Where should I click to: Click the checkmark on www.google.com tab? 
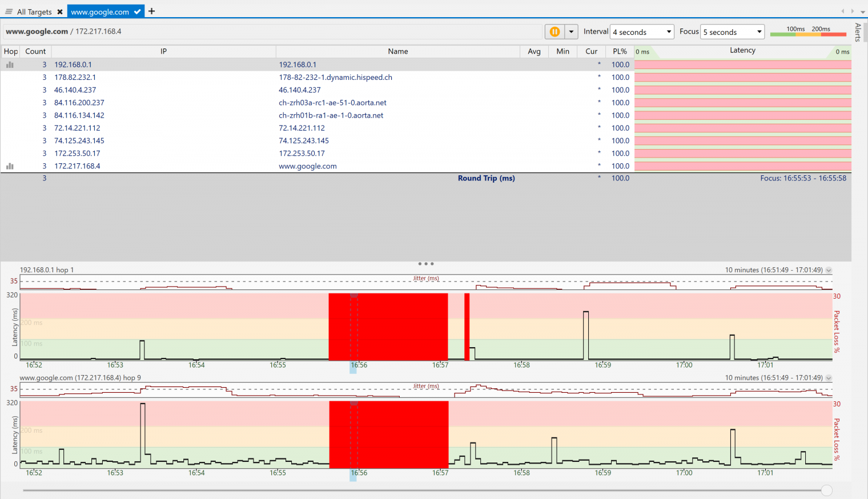pyautogui.click(x=138, y=11)
